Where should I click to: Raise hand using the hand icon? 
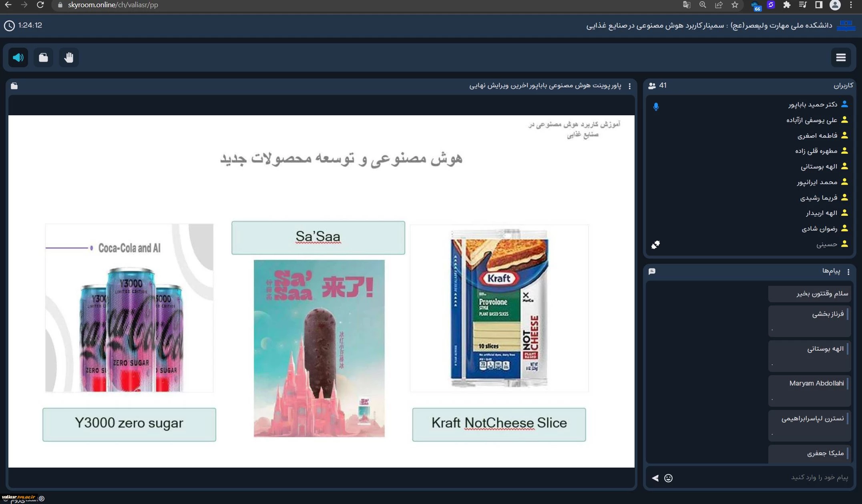69,58
